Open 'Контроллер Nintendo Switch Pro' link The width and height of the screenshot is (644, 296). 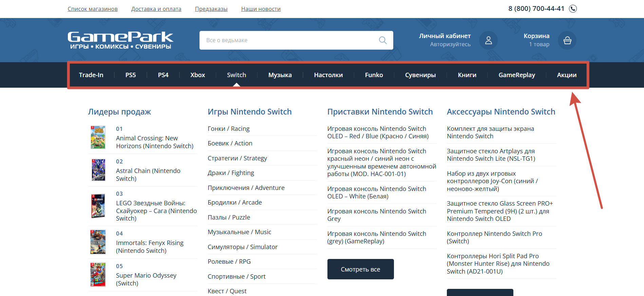tap(494, 237)
